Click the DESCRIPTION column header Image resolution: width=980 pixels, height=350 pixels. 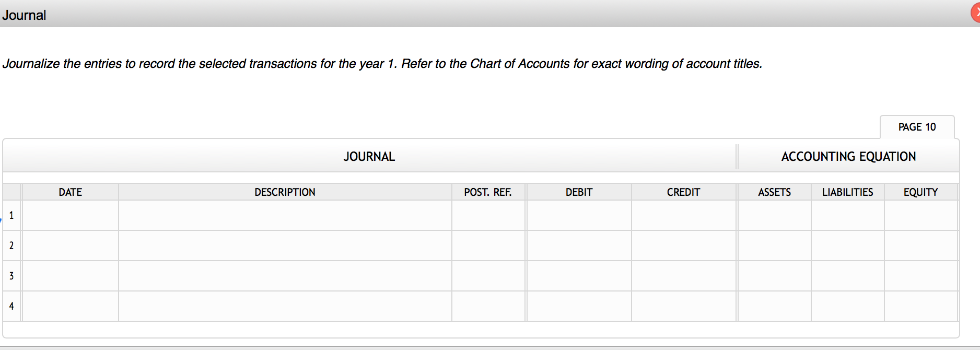click(x=285, y=192)
